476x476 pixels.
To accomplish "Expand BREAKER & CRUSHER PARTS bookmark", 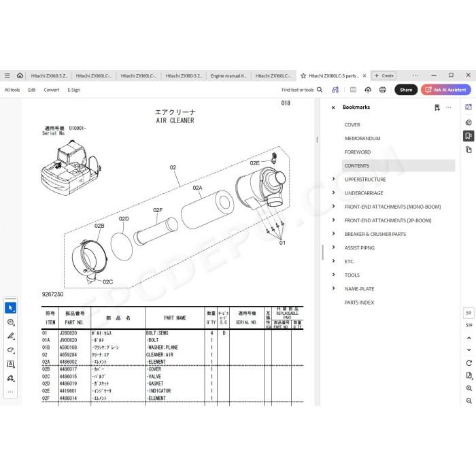I will (x=334, y=233).
